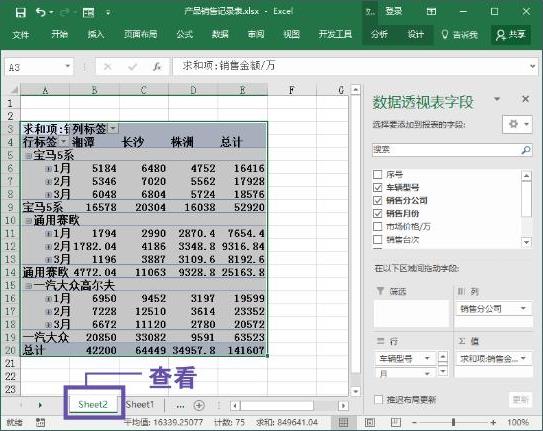543x431 pixels.
Task: Close the PivotTable fields pane
Action: point(525,99)
